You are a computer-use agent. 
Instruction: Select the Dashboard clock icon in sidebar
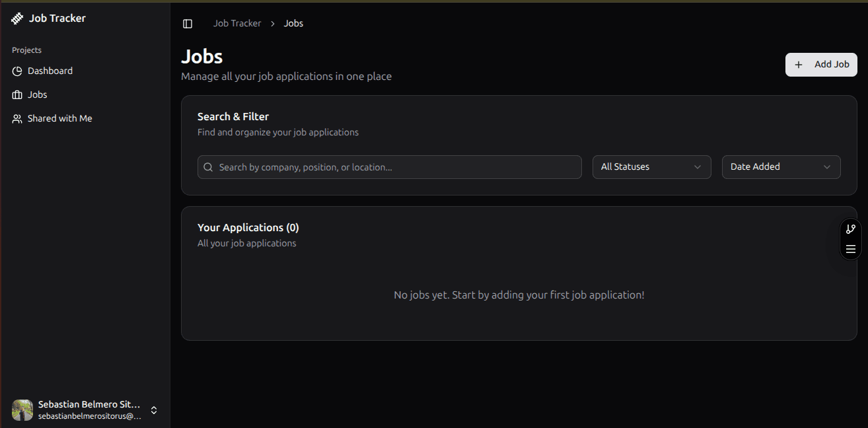(17, 71)
